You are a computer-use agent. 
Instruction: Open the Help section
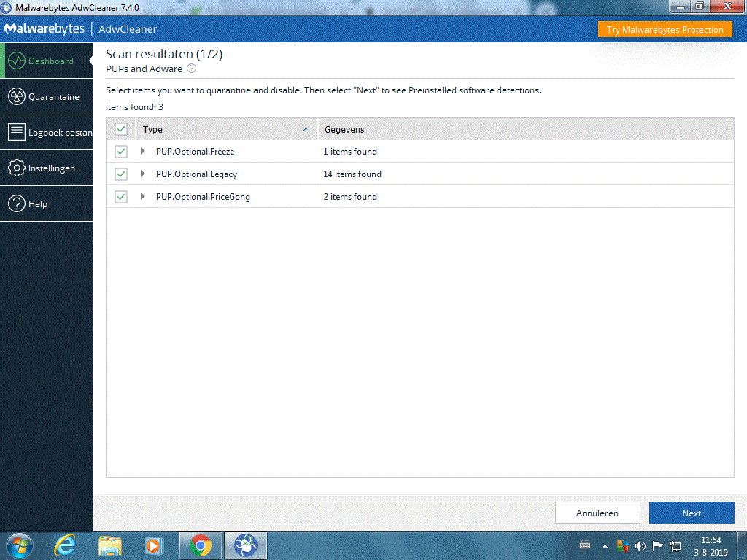[x=47, y=204]
